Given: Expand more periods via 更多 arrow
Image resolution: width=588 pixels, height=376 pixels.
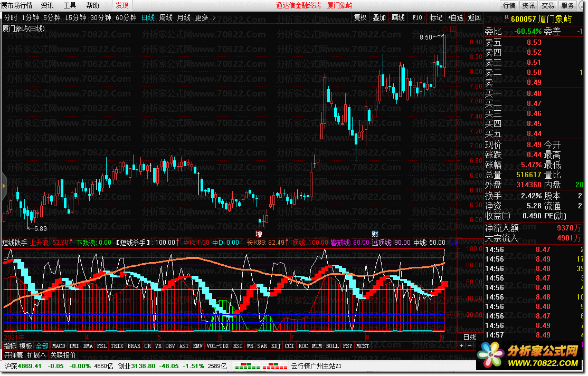Looking at the screenshot, I should point(214,17).
